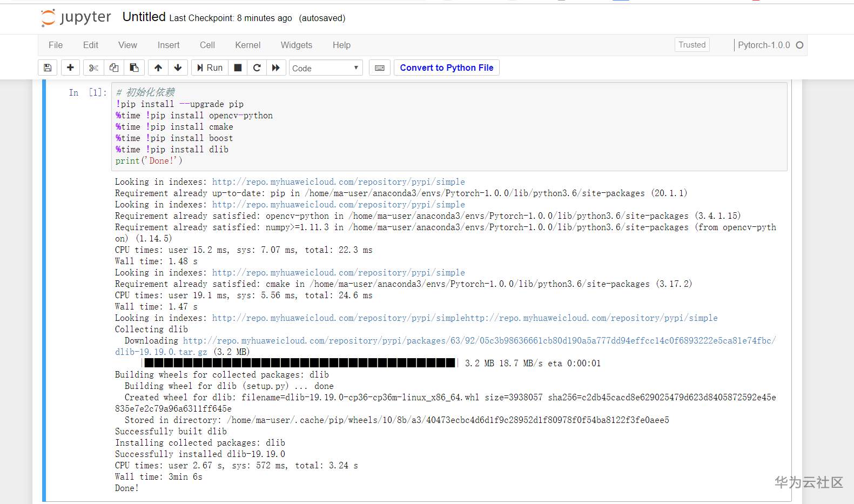Rename the notebook titled Untitled
Viewport: 854px width, 504px height.
[144, 17]
